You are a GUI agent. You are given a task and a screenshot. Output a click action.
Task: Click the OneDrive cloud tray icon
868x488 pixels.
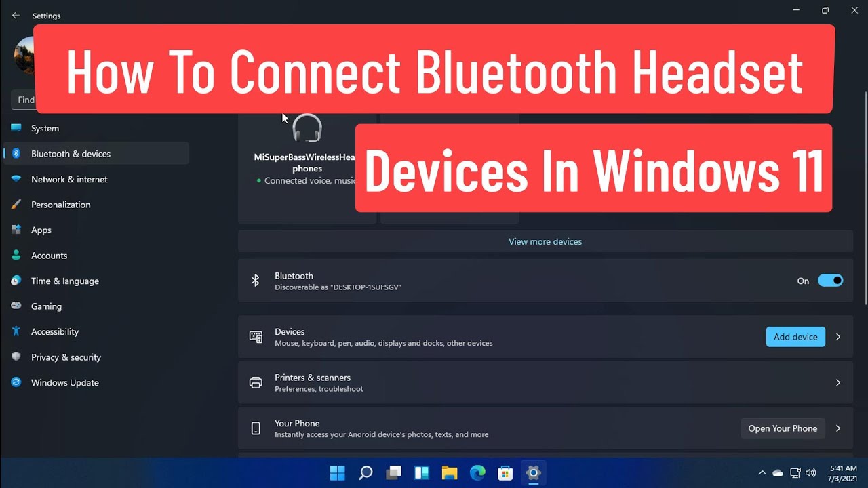pyautogui.click(x=778, y=473)
